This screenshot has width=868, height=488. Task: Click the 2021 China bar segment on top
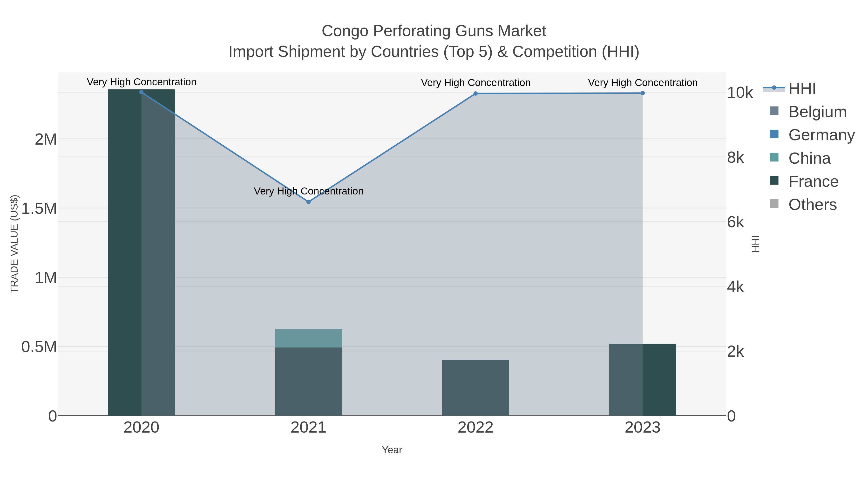(308, 338)
